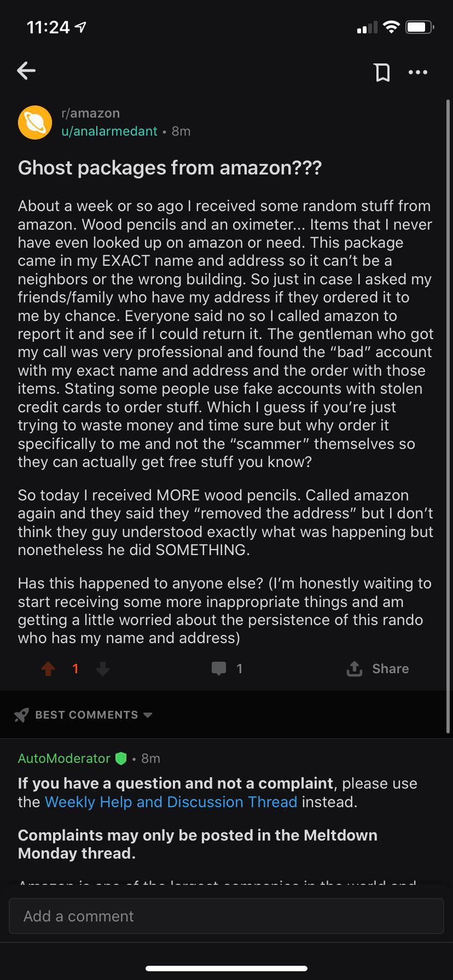Tap the post title Ghost packages from amazon
Screen dimensions: 453x980
tap(170, 167)
